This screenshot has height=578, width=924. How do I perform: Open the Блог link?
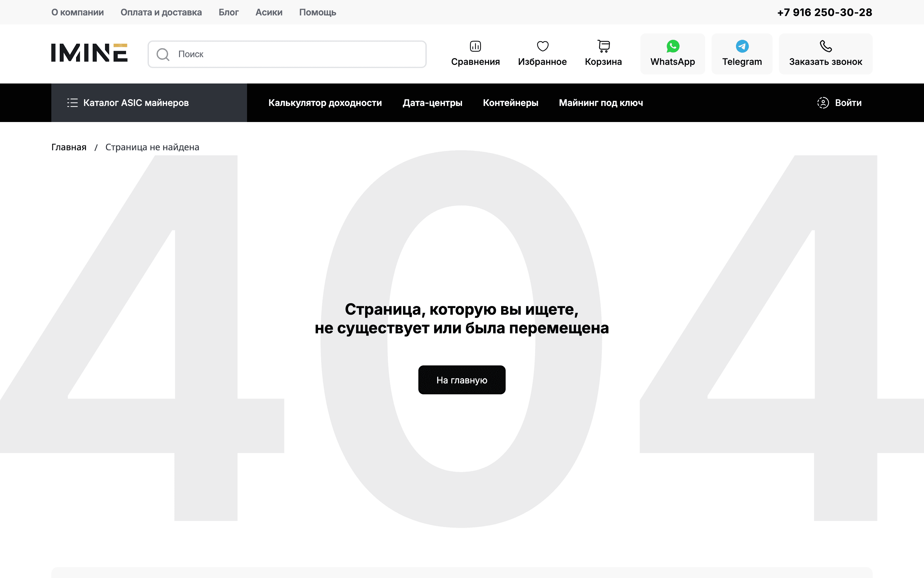(229, 12)
